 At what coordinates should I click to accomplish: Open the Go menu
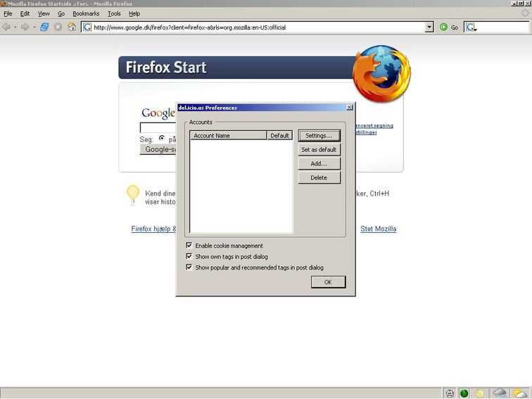61,13
